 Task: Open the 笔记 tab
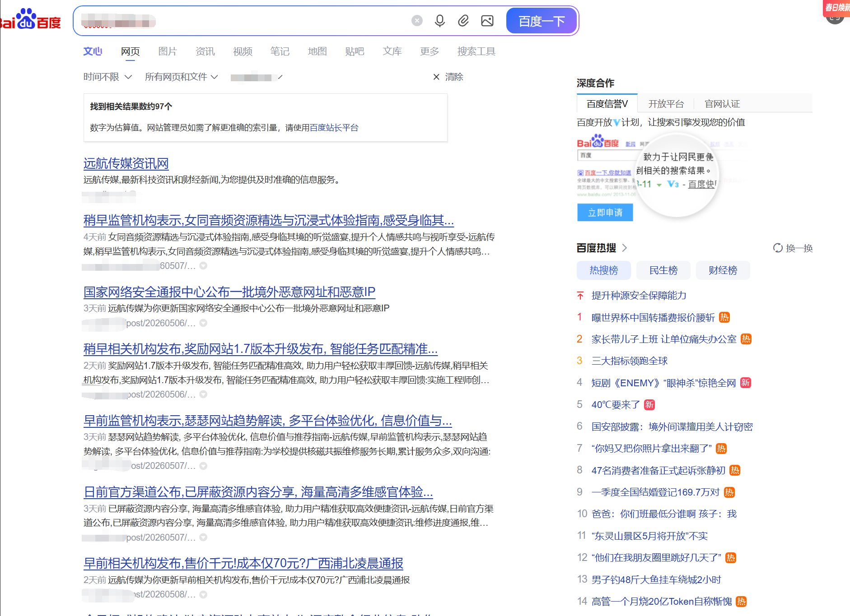pyautogui.click(x=280, y=51)
